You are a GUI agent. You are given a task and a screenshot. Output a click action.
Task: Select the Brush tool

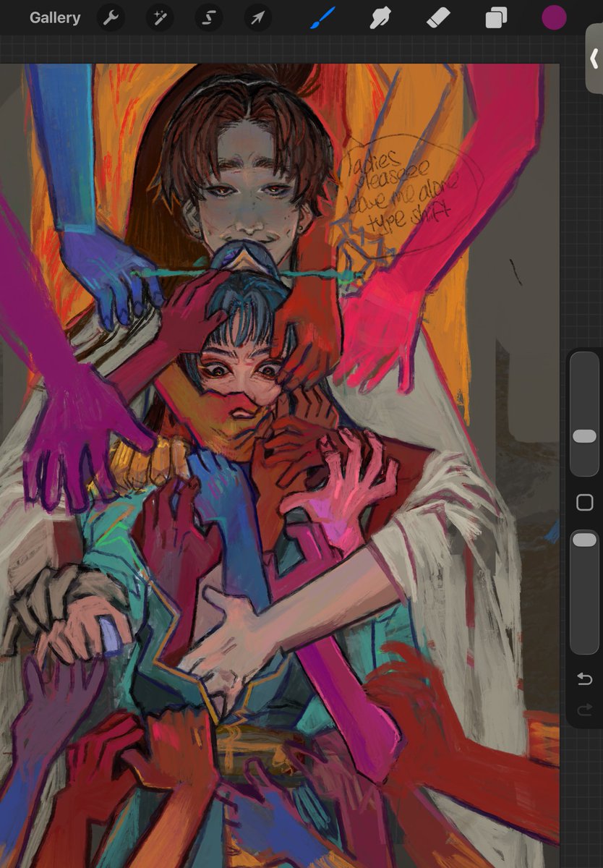coord(322,18)
